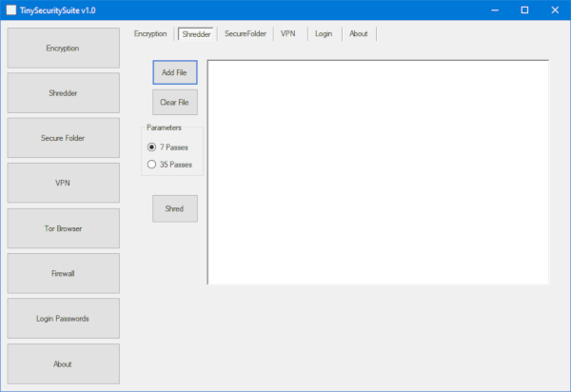Image resolution: width=571 pixels, height=392 pixels.
Task: Click the Shred button
Action: click(175, 208)
